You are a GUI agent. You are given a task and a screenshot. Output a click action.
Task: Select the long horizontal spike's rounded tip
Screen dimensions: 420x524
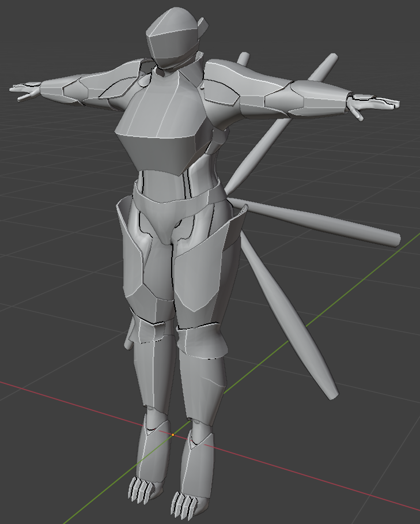pos(394,240)
